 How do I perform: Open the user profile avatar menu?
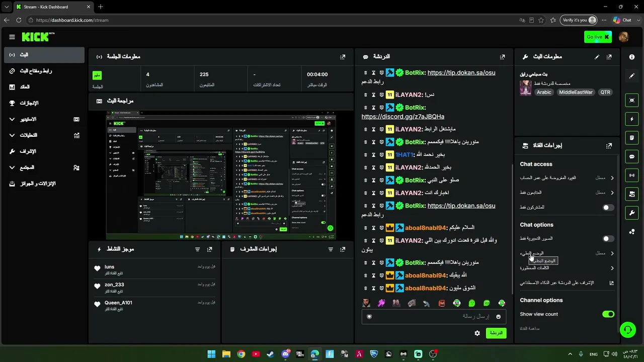623,37
